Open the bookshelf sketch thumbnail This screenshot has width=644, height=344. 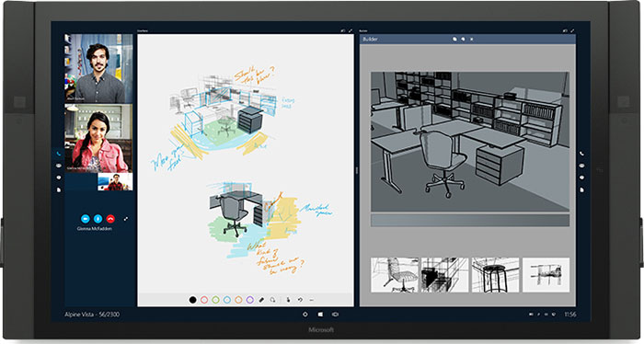(x=444, y=275)
